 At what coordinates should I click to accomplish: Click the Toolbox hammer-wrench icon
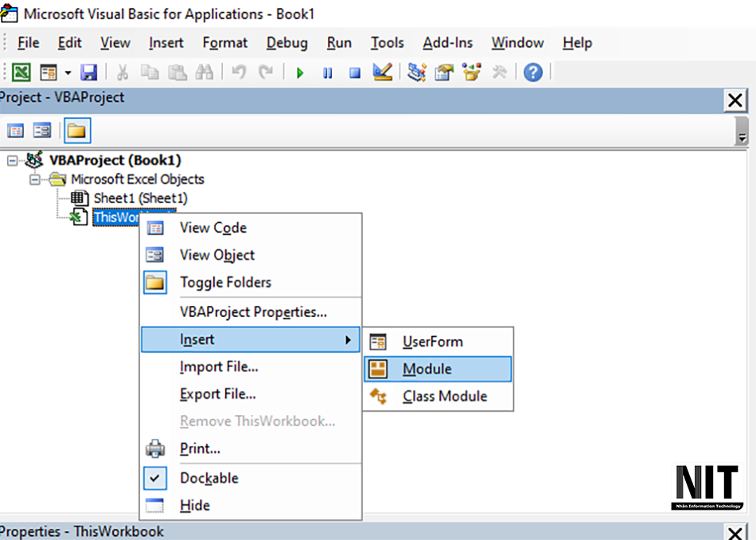(499, 72)
